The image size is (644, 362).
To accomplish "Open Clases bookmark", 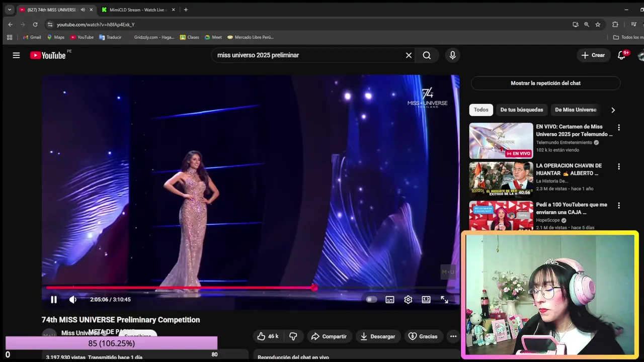I will tap(190, 37).
